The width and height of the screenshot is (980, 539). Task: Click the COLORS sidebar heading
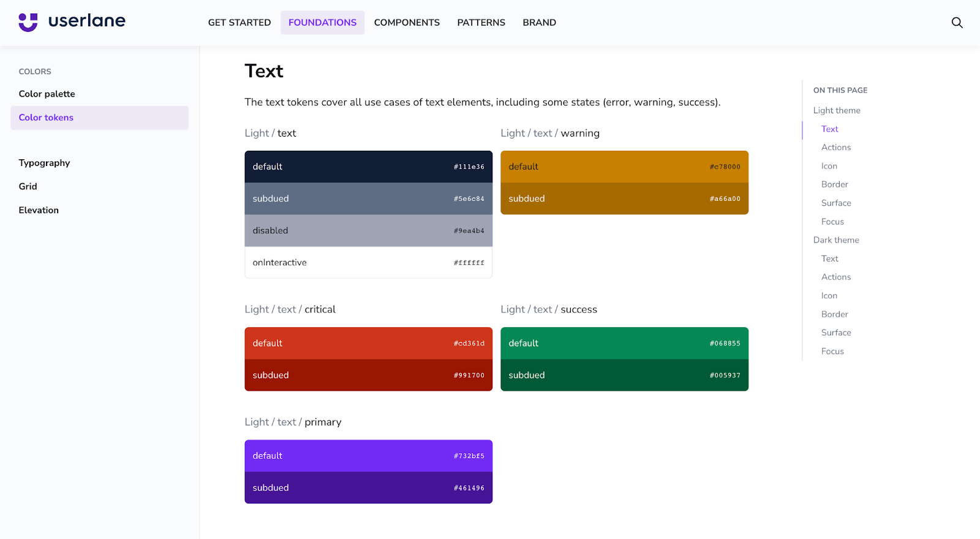pyautogui.click(x=35, y=72)
